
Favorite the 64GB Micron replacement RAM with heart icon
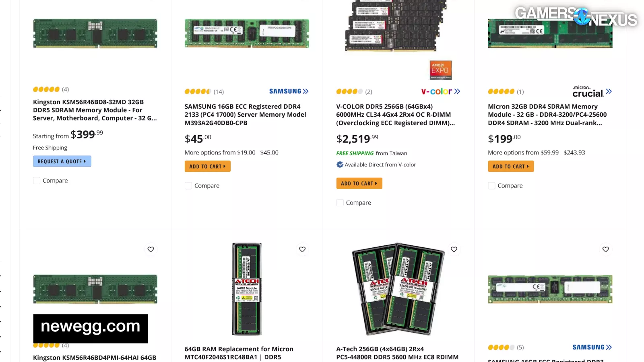pos(302,249)
